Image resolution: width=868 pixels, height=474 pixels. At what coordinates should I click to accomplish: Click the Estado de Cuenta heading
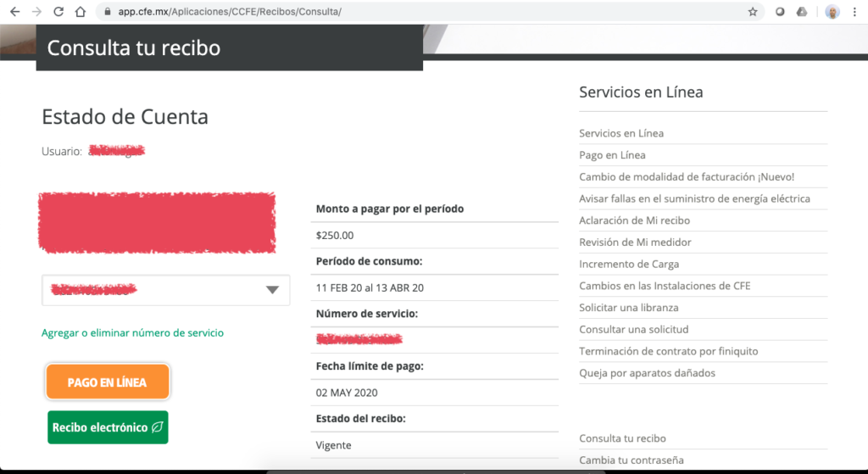point(125,117)
